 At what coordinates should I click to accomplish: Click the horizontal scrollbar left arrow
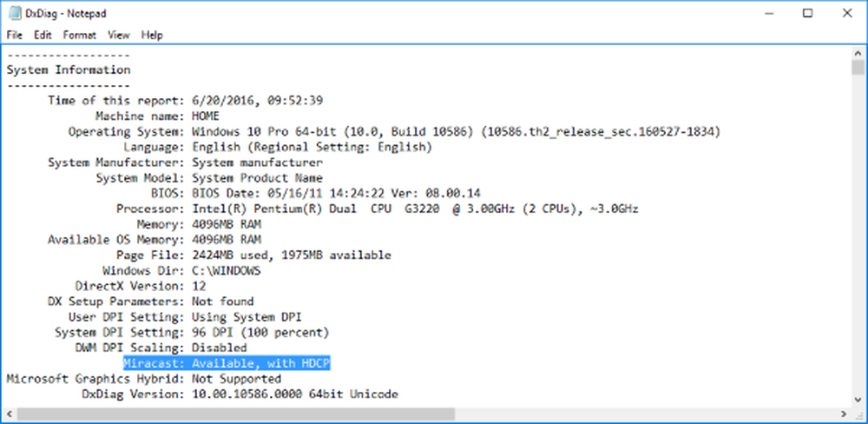click(10, 414)
